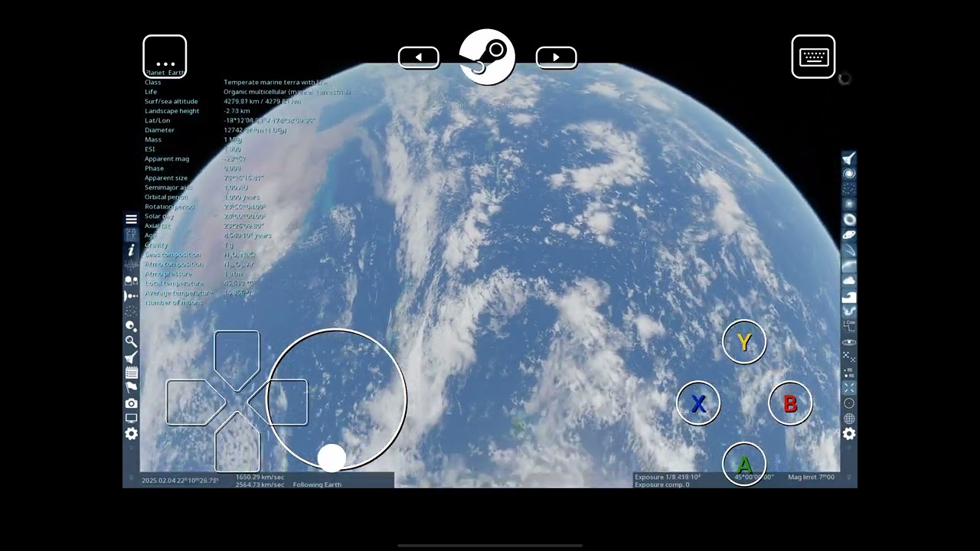Toggle stars glow icon
This screenshot has height=551, width=980.
(x=849, y=204)
